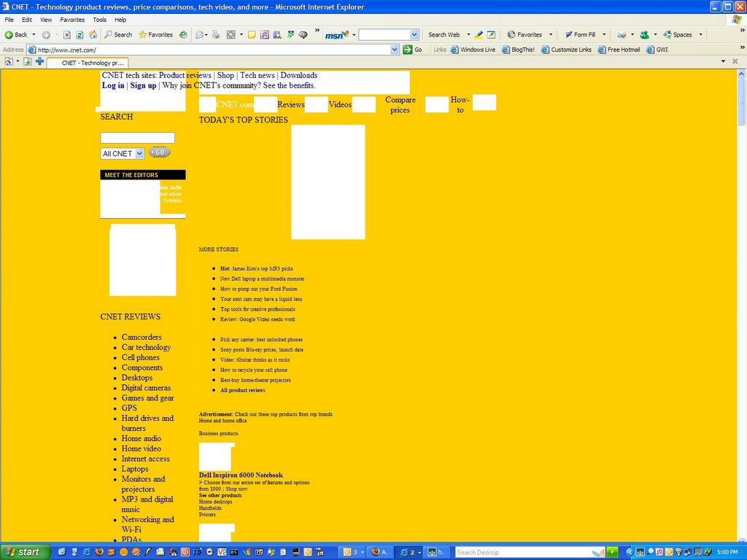Click the Customize Links link
The image size is (747, 560).
(x=566, y=50)
